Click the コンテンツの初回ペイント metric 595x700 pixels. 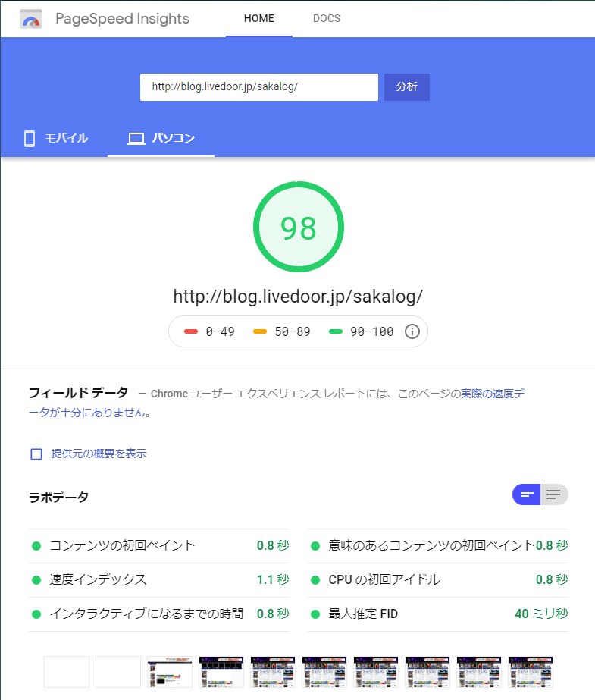(159, 545)
